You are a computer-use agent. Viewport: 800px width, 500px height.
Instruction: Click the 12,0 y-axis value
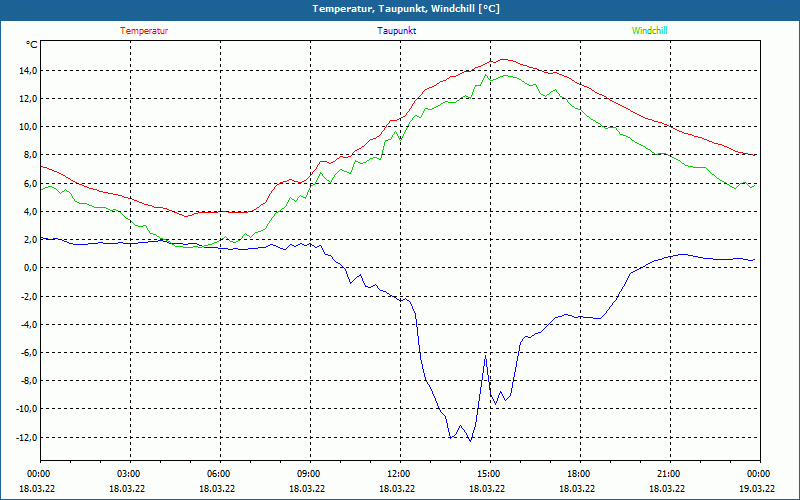coord(29,98)
